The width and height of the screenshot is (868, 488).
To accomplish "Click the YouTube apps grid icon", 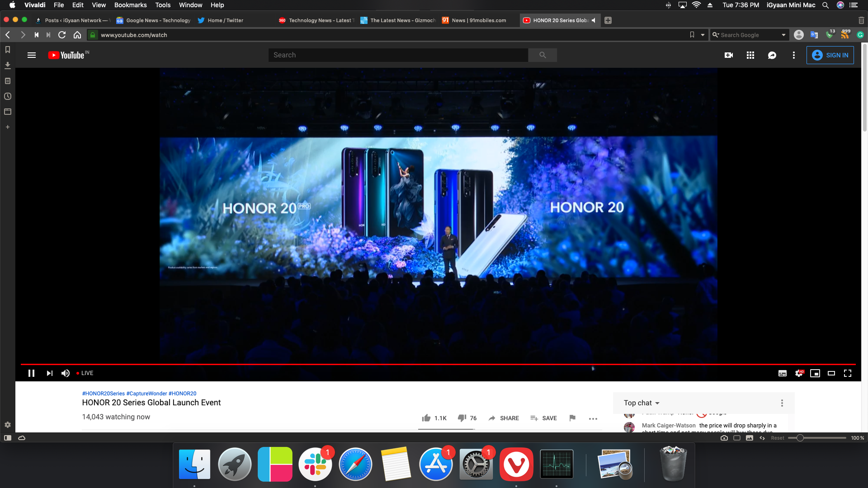I will pyautogui.click(x=750, y=55).
